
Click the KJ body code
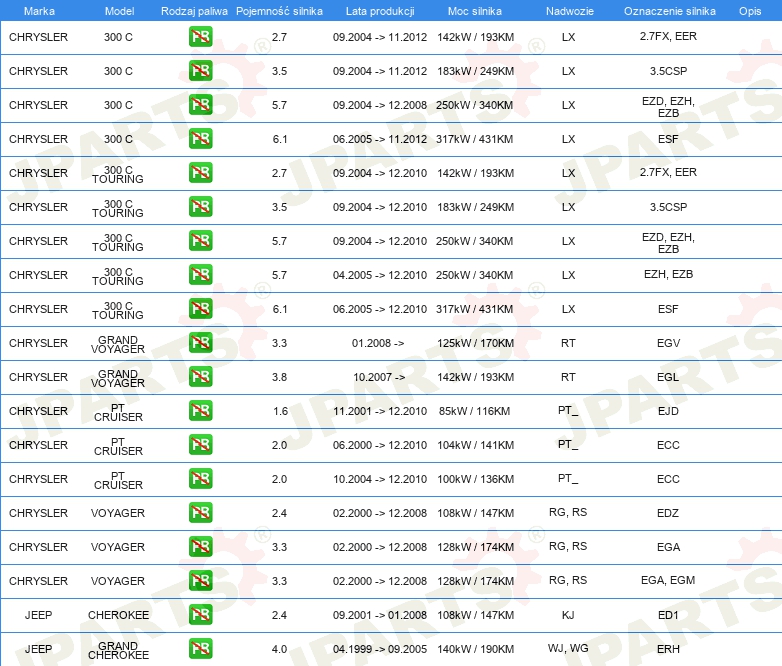[x=568, y=615]
